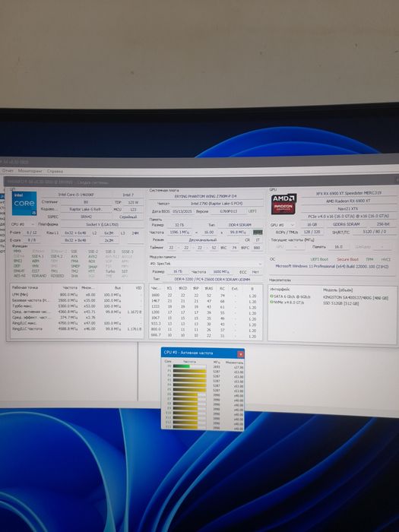
Task: Click the memory size 32 ГБ value
Action: pos(179,225)
